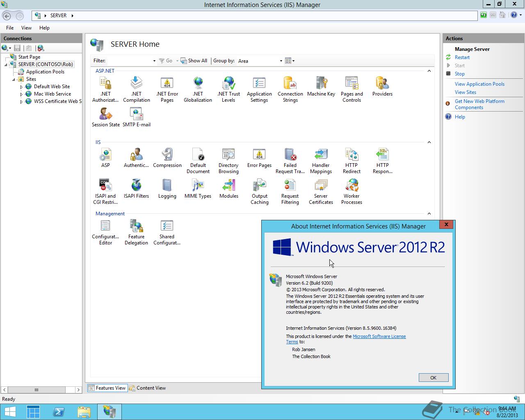Image resolution: width=525 pixels, height=420 pixels.
Task: Switch to Features View tab
Action: click(107, 388)
